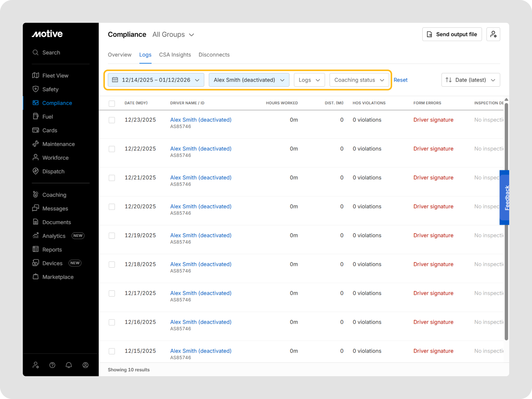The image size is (532, 399).
Task: Switch to the CSA Insights tab
Action: coord(175,55)
